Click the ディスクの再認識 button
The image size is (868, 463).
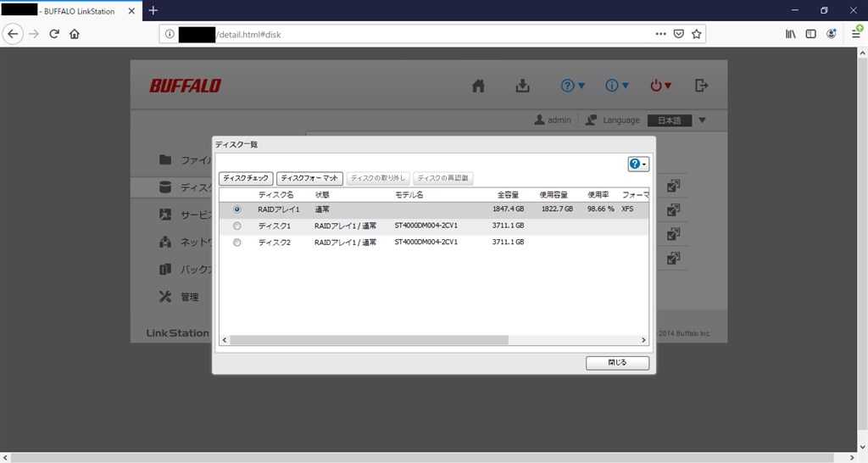pos(442,178)
